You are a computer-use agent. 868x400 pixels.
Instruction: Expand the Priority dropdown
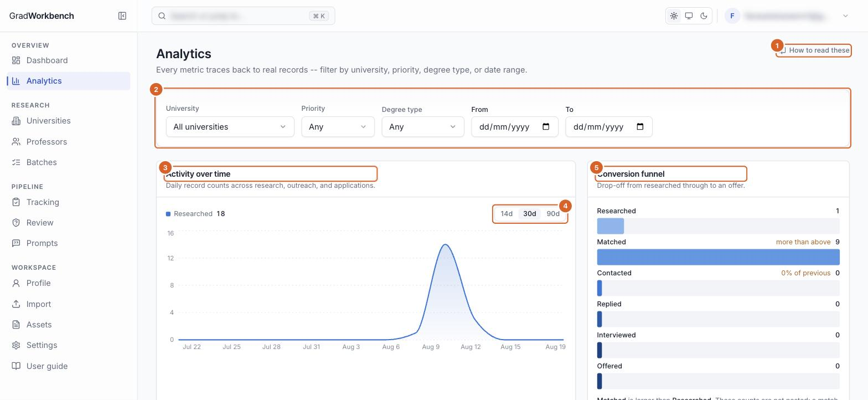point(338,127)
